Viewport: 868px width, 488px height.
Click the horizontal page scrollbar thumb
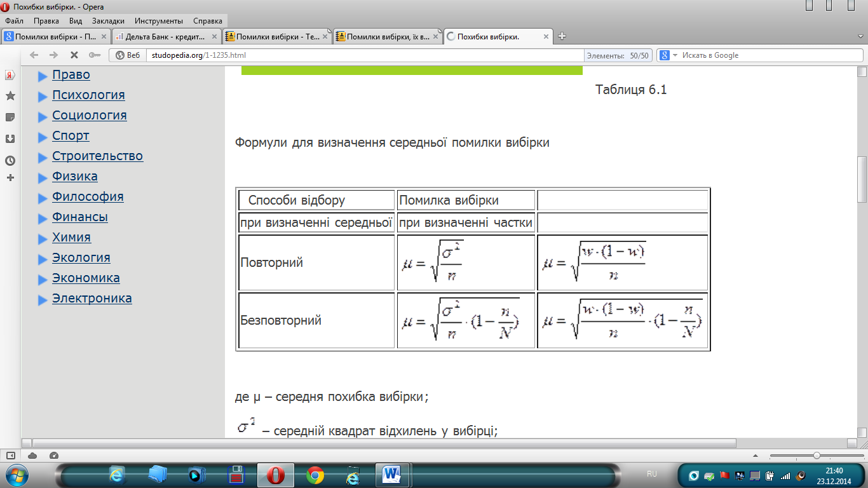(384, 443)
